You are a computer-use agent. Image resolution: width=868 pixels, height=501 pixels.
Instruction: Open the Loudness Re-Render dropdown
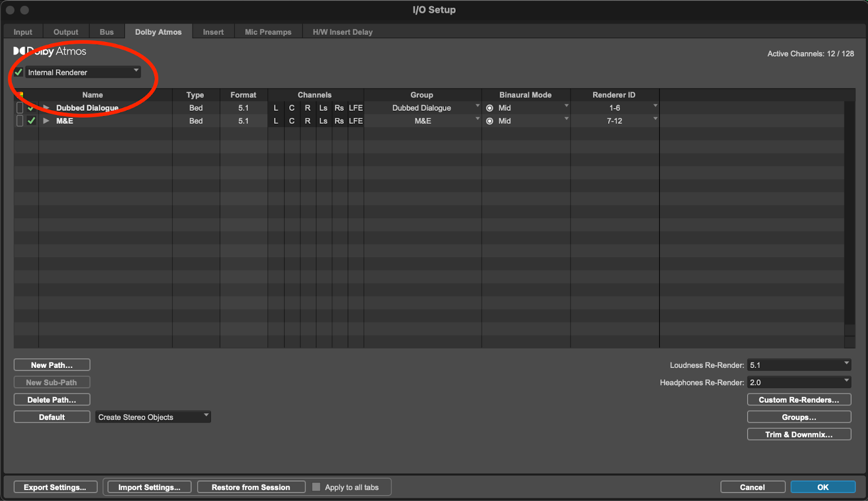[x=799, y=365]
